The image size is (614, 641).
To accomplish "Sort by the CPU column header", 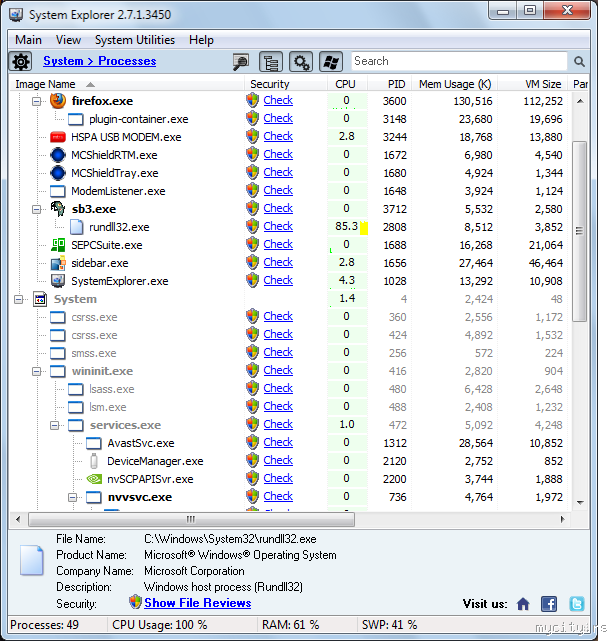I will tap(347, 84).
